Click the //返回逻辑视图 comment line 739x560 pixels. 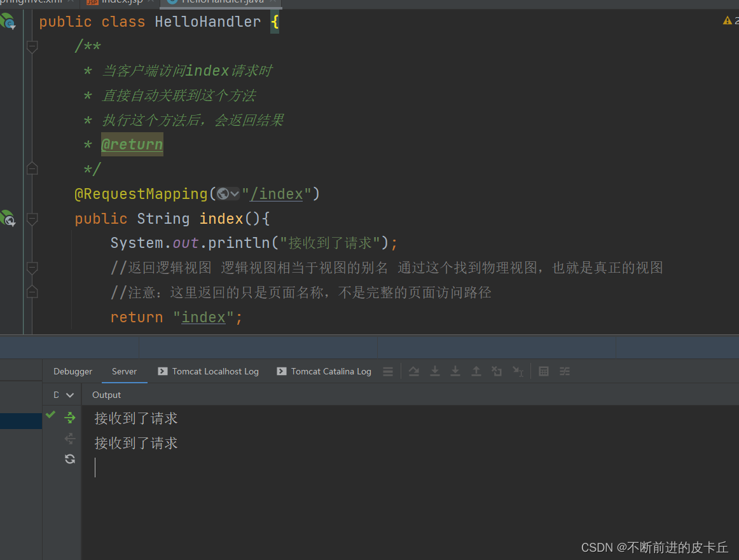tap(387, 268)
